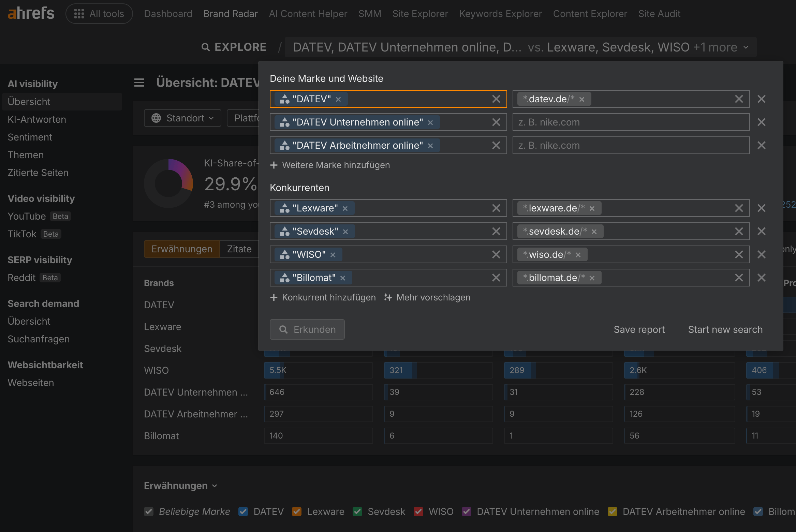Image resolution: width=796 pixels, height=532 pixels.
Task: Delete the DATEV brand row
Action: pos(761,99)
